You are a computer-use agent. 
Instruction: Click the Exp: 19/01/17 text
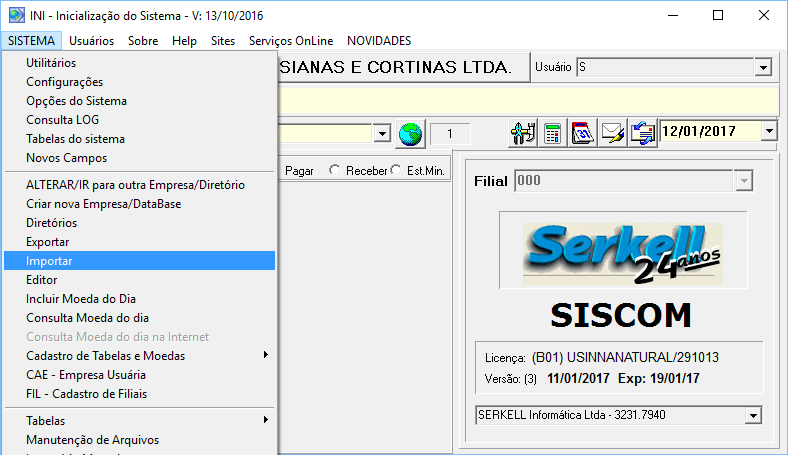tap(659, 379)
